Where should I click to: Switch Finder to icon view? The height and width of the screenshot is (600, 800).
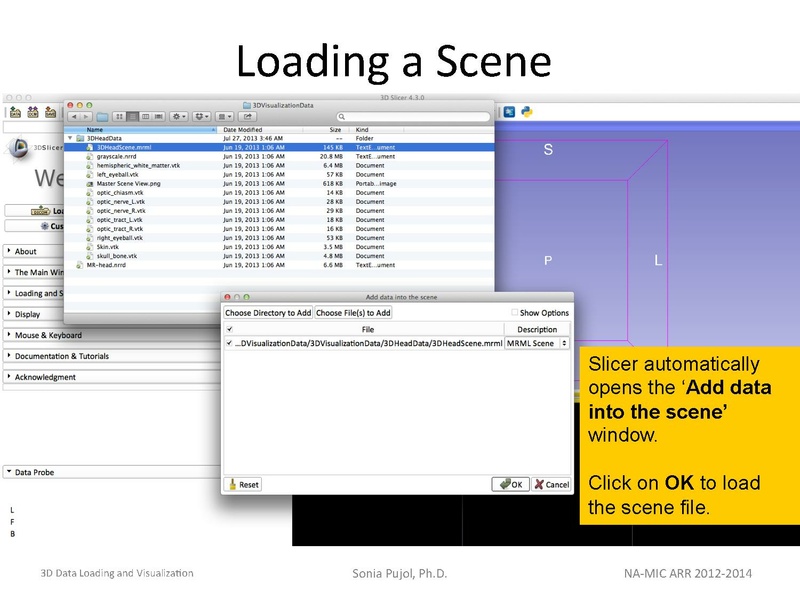119,117
